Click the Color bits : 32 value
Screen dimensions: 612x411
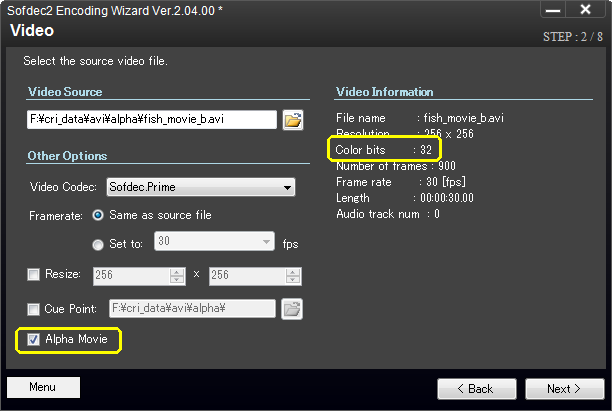click(x=384, y=149)
